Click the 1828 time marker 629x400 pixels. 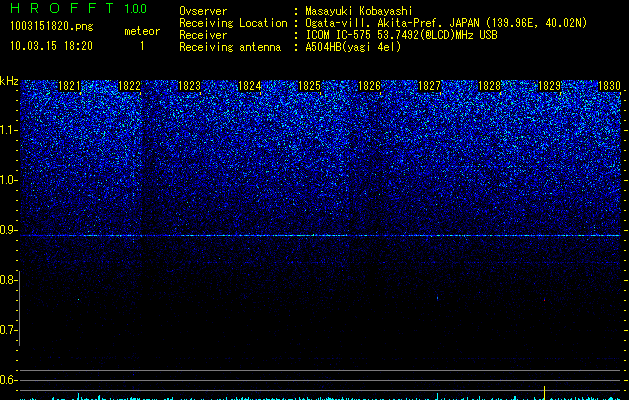point(489,85)
